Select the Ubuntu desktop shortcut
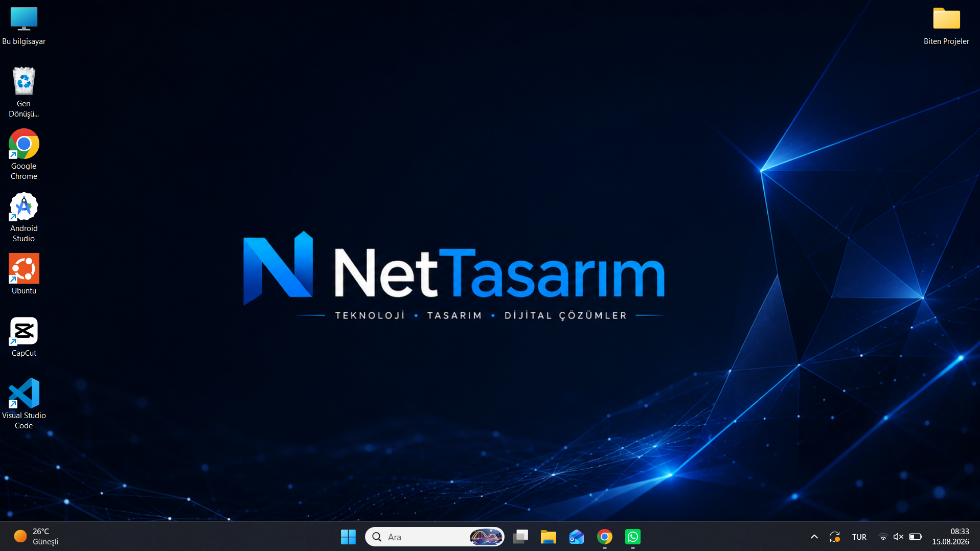The image size is (980, 551). point(24,274)
